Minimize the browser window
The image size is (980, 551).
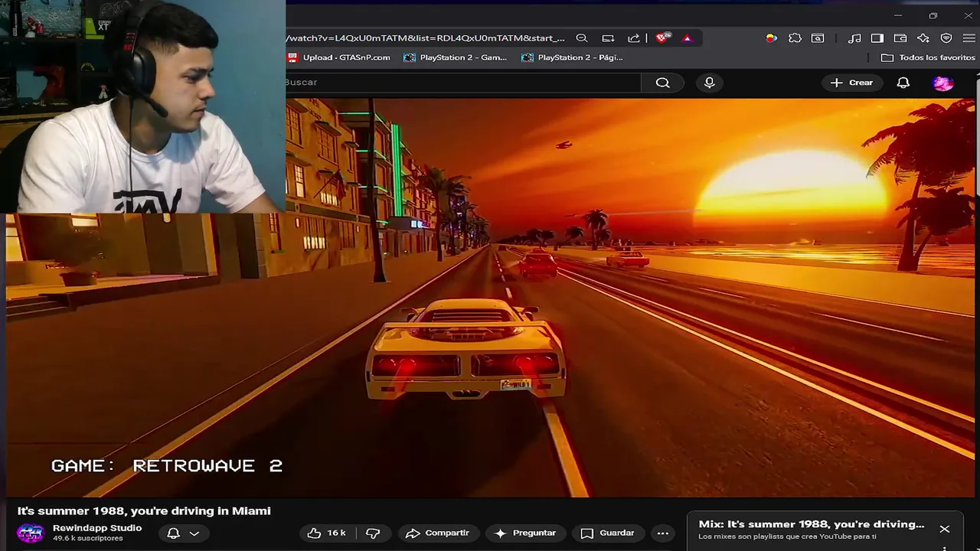[898, 15]
